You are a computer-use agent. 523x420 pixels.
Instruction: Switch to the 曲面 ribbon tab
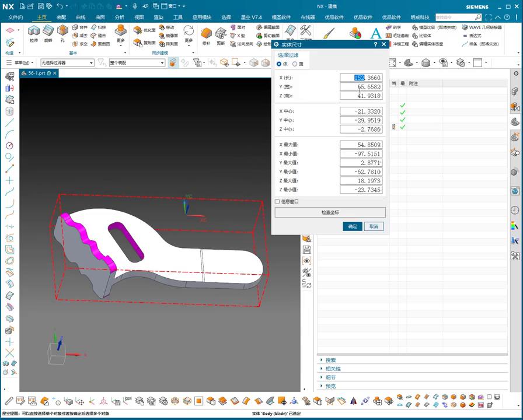coord(100,17)
